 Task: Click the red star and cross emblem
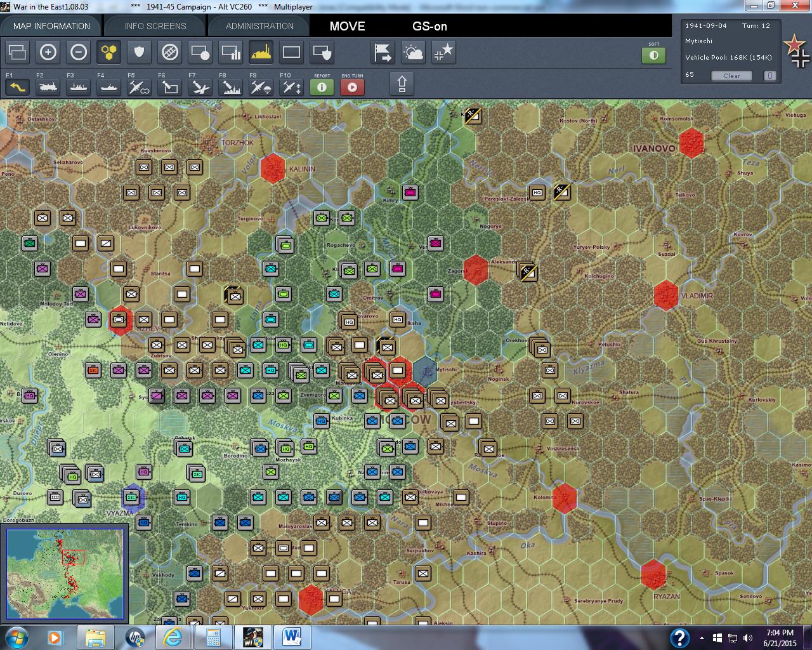(797, 51)
